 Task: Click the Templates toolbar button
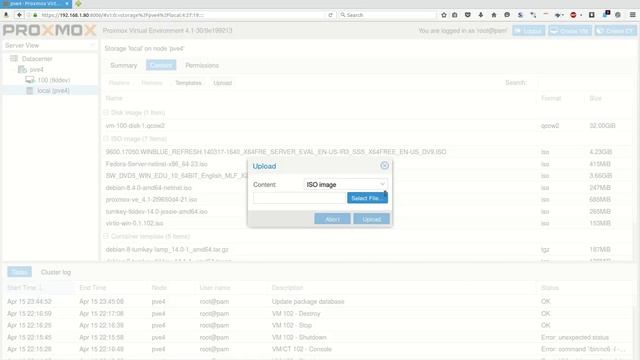(188, 83)
